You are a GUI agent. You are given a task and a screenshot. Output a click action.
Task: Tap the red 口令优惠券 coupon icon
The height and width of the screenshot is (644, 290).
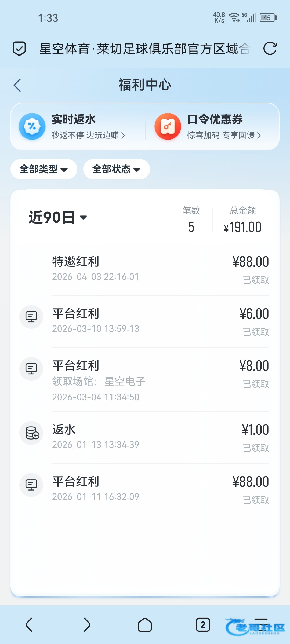pos(168,126)
